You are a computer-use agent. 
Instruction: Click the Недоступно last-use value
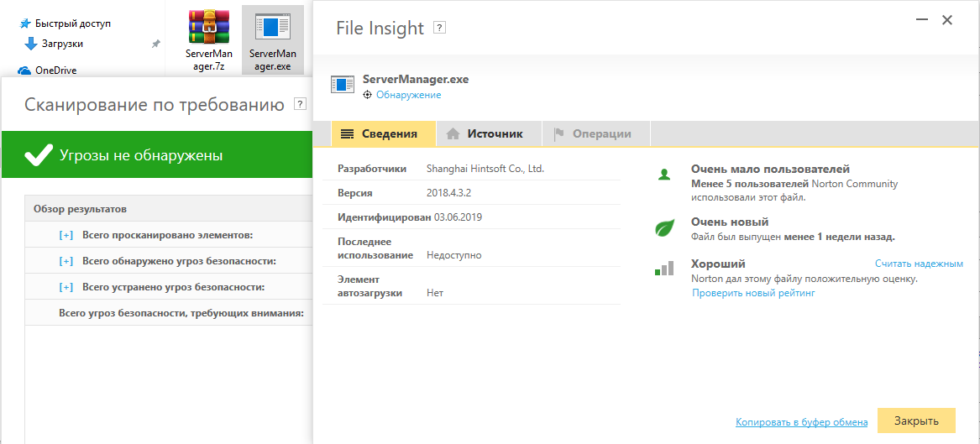453,255
